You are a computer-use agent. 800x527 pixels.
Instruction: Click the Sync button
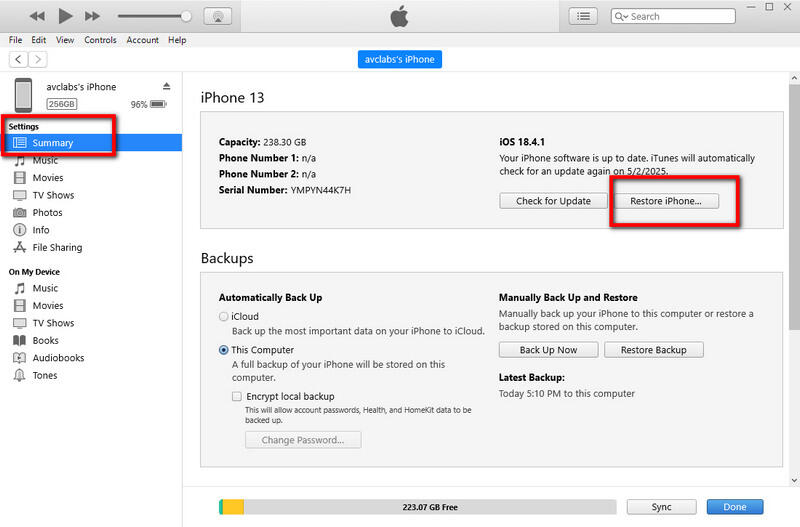coord(661,507)
